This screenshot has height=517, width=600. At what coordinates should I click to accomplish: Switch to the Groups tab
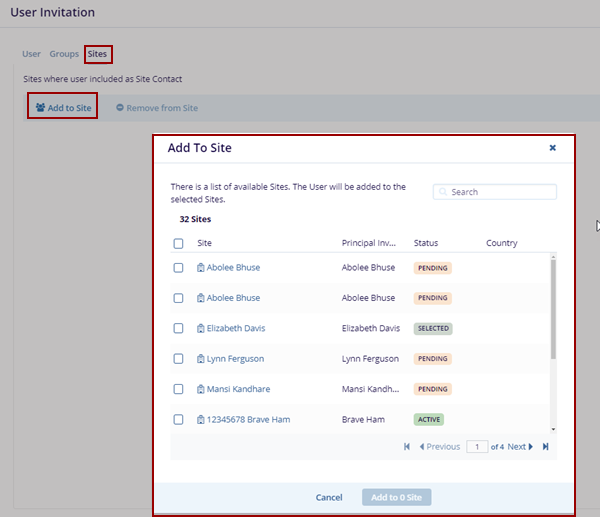pyautogui.click(x=64, y=54)
